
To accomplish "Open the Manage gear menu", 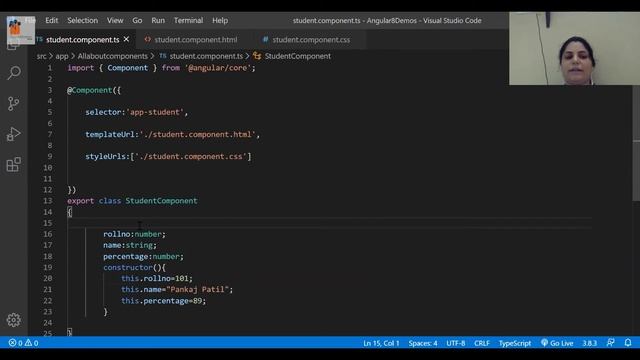I will (13, 320).
